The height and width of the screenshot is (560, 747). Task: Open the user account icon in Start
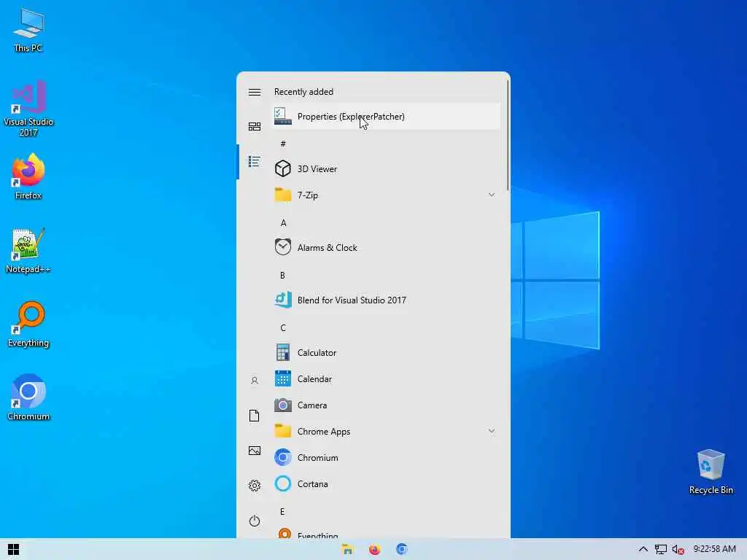point(255,381)
